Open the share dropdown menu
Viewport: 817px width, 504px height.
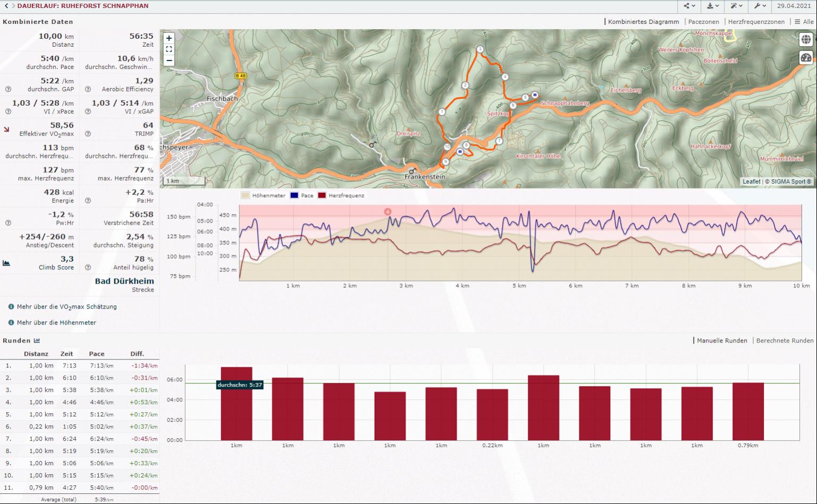[x=689, y=6]
